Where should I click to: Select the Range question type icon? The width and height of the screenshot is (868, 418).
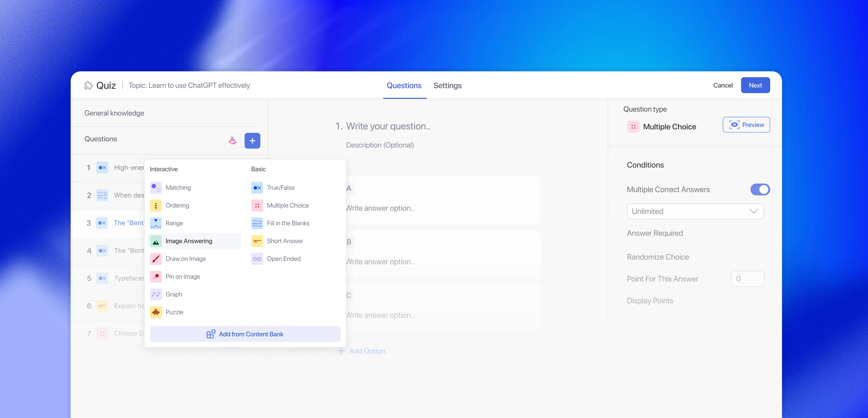[156, 223]
